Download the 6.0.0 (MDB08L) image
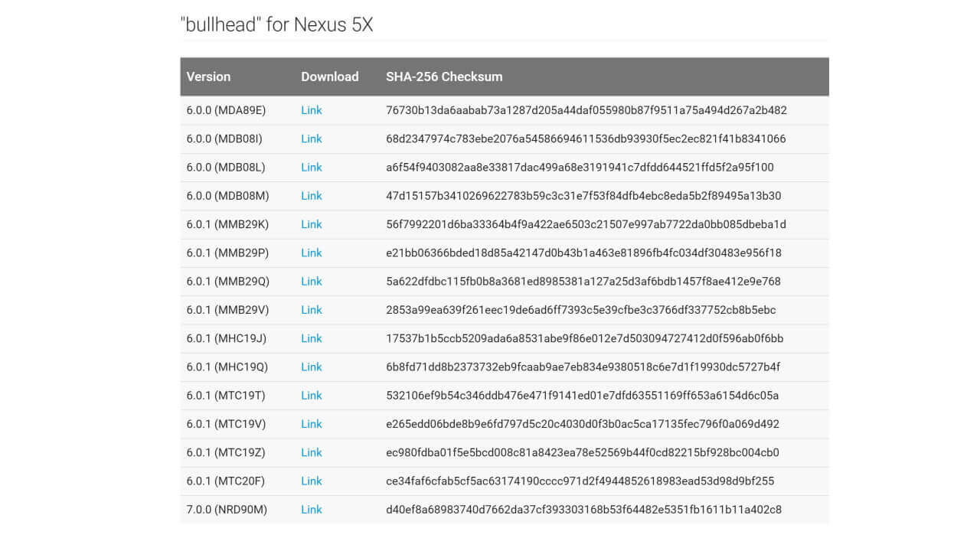The height and width of the screenshot is (551, 980). pyautogui.click(x=311, y=167)
